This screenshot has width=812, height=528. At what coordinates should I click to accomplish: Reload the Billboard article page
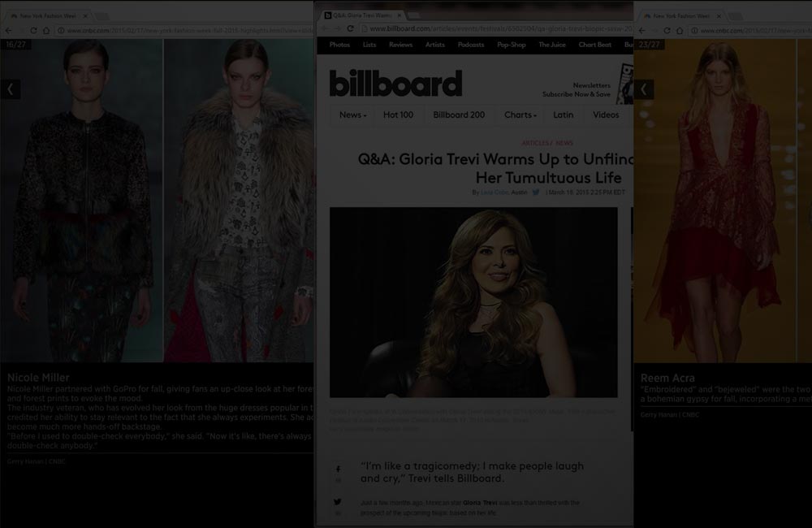351,28
